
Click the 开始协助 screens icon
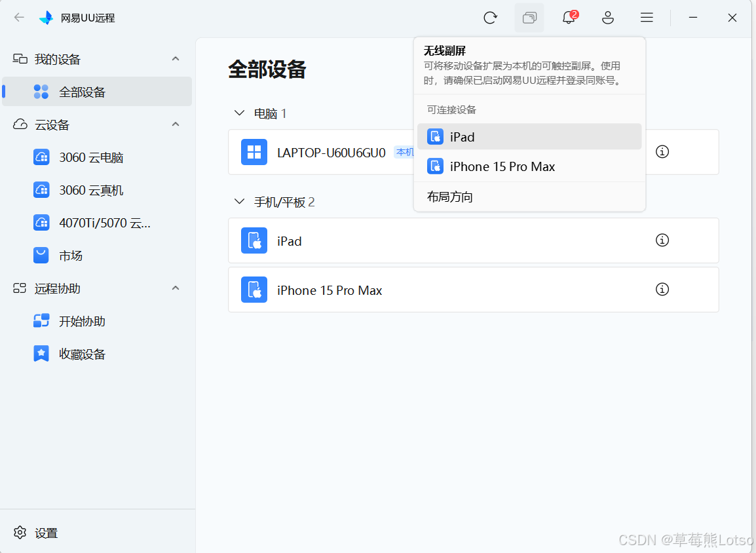pyautogui.click(x=41, y=321)
